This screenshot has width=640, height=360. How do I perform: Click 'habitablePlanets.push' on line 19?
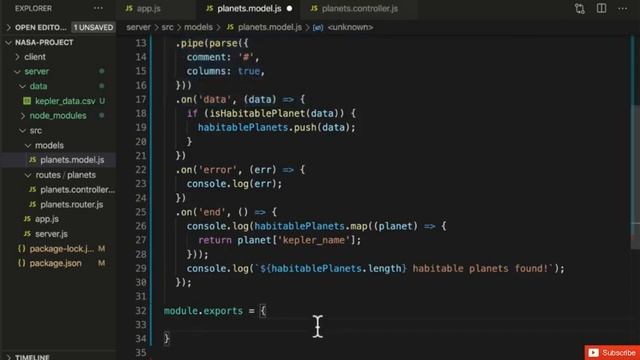coord(257,127)
